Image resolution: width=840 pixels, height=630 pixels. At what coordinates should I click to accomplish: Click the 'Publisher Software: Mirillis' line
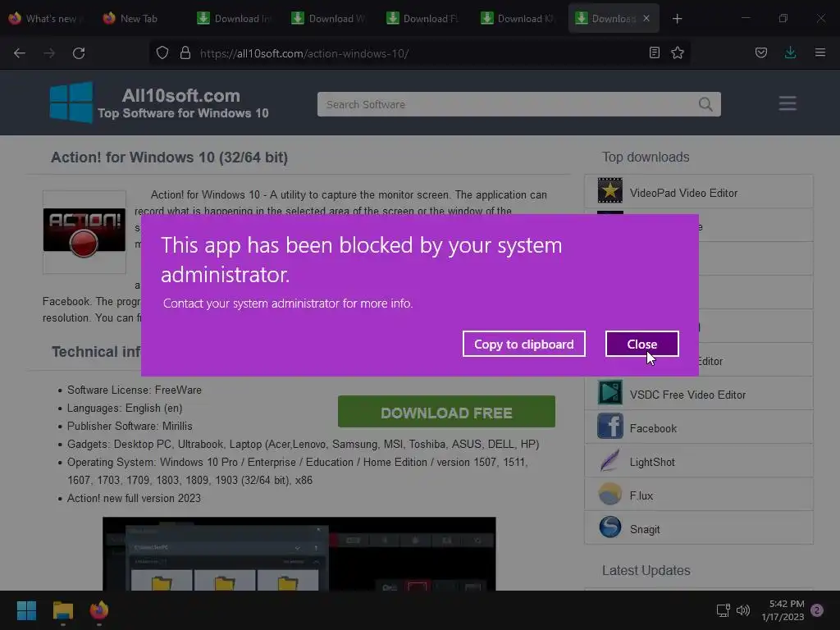pos(129,426)
